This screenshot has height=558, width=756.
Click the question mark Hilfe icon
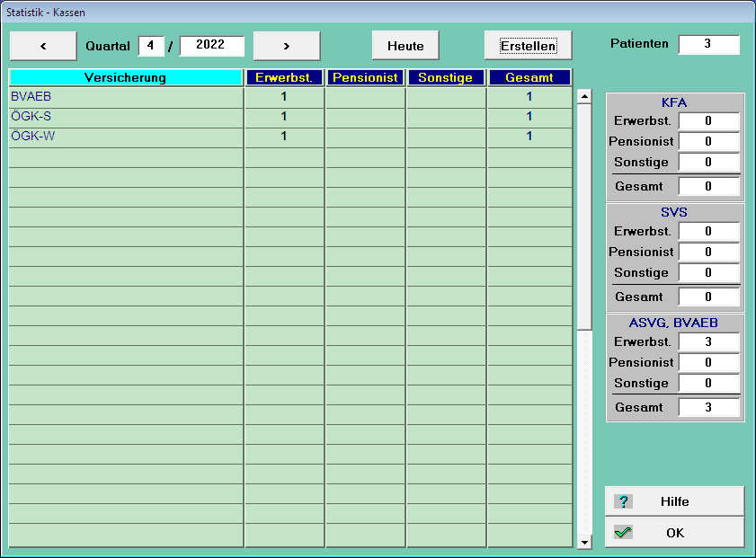coord(623,501)
